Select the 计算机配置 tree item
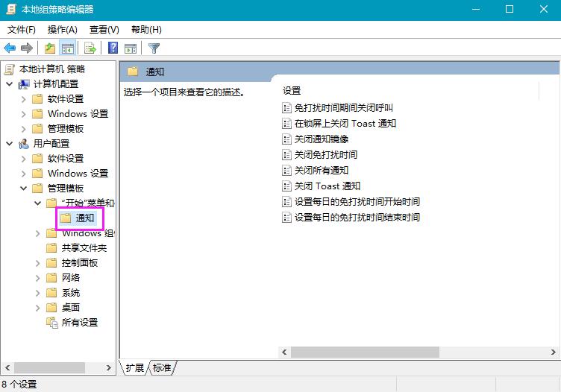This screenshot has width=561, height=392. pos(56,84)
